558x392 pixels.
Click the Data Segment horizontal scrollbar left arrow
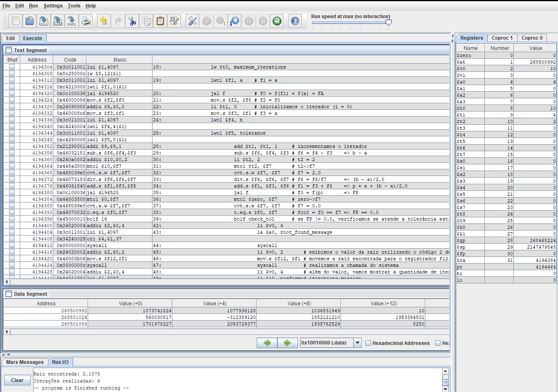7,332
